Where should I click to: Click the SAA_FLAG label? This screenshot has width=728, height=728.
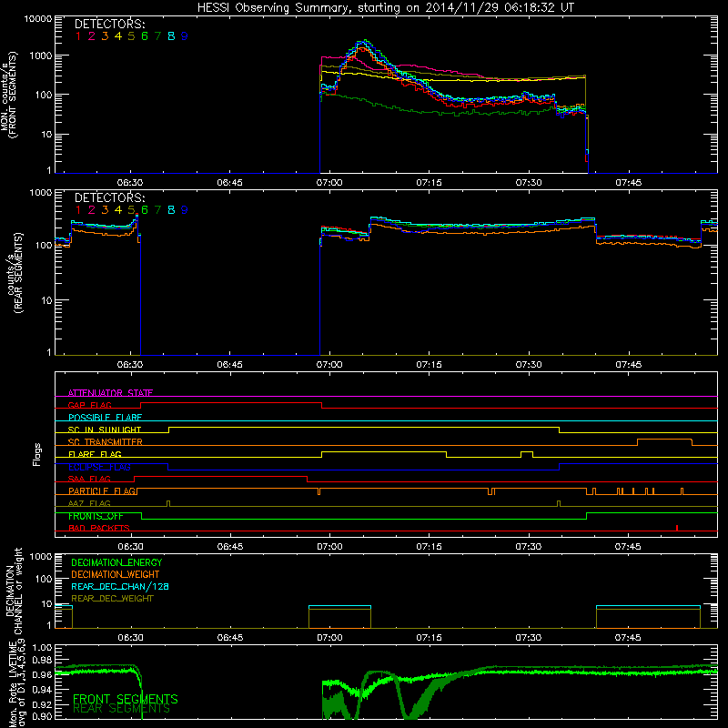(x=89, y=479)
